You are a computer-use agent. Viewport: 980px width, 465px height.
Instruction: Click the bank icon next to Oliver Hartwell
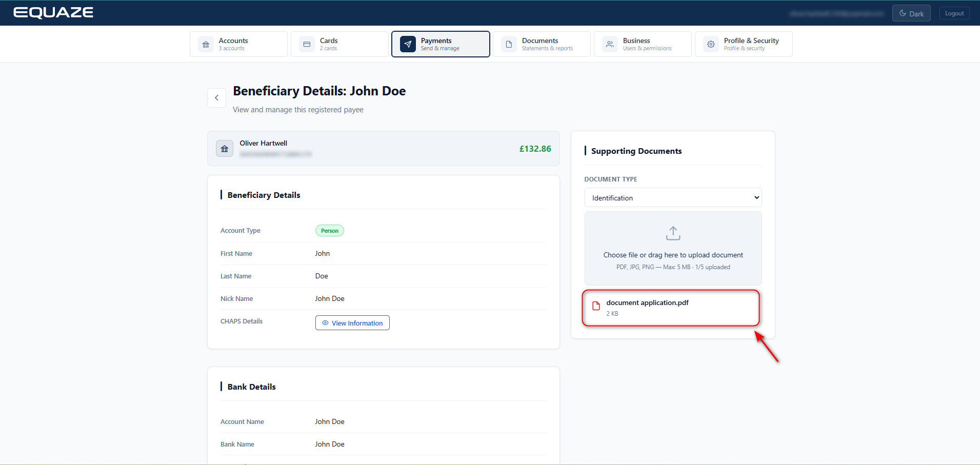225,149
